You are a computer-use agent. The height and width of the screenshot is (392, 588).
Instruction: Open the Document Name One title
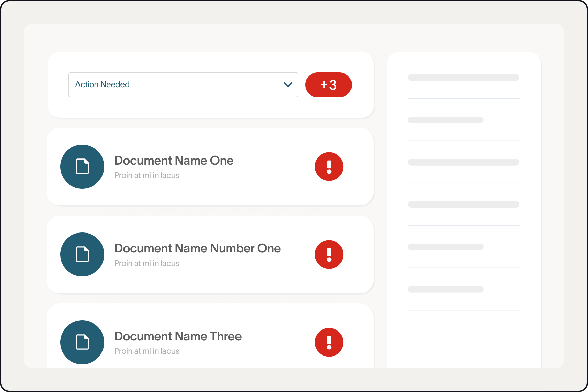(x=174, y=161)
